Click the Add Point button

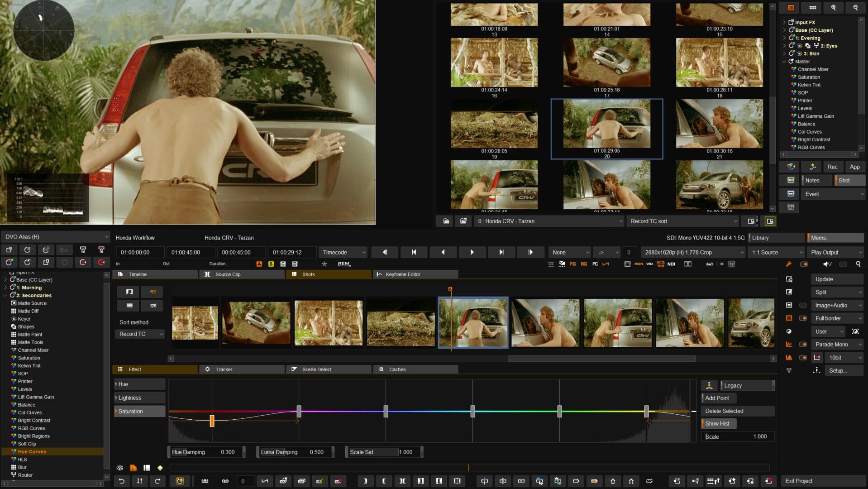click(718, 398)
